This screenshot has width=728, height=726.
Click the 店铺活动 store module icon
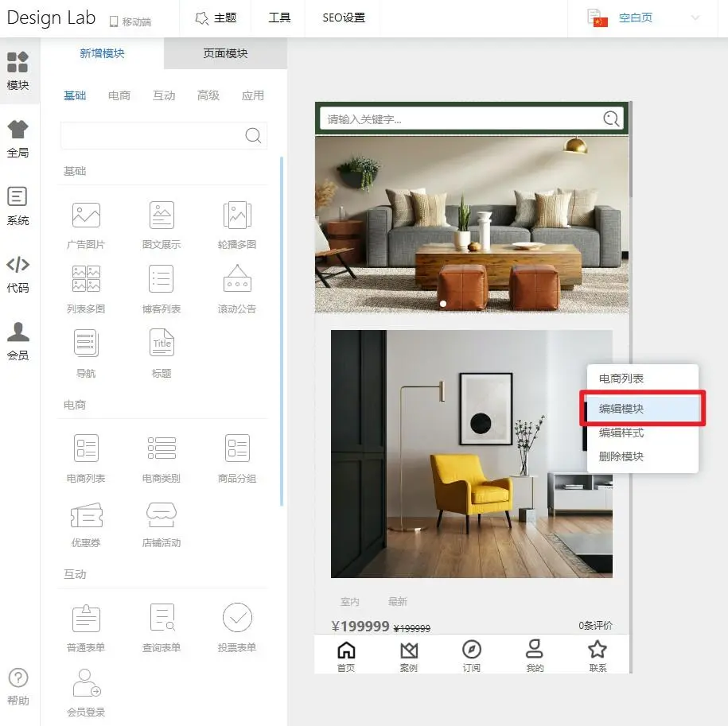162,515
